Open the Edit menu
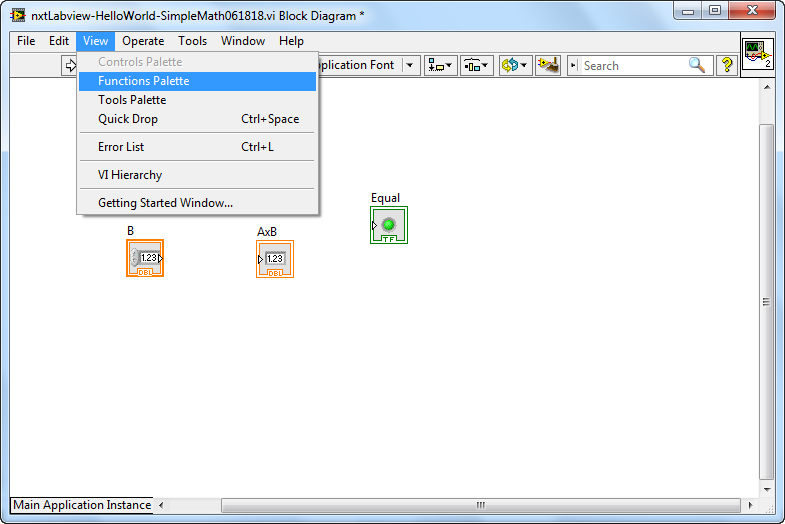Screen dimensions: 785x524 point(59,41)
